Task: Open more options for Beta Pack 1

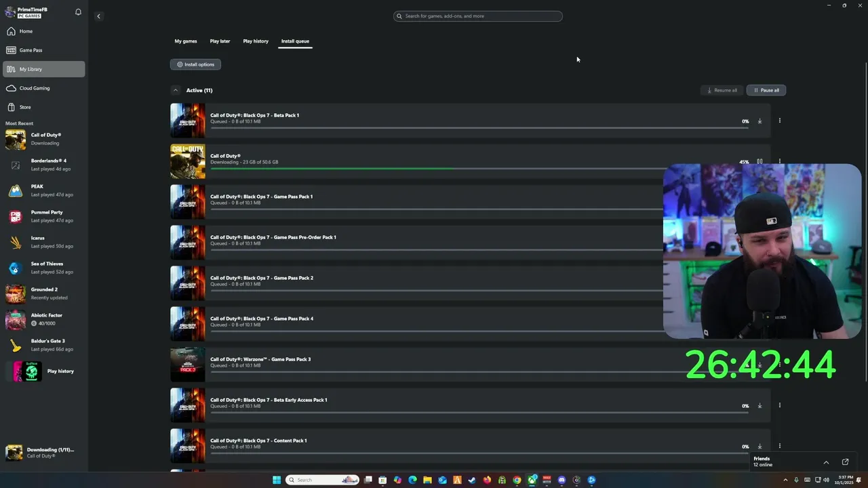Action: (779, 121)
